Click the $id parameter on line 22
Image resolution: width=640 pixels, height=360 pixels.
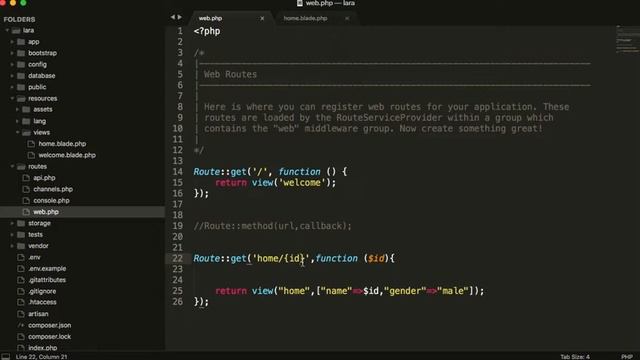coord(376,258)
